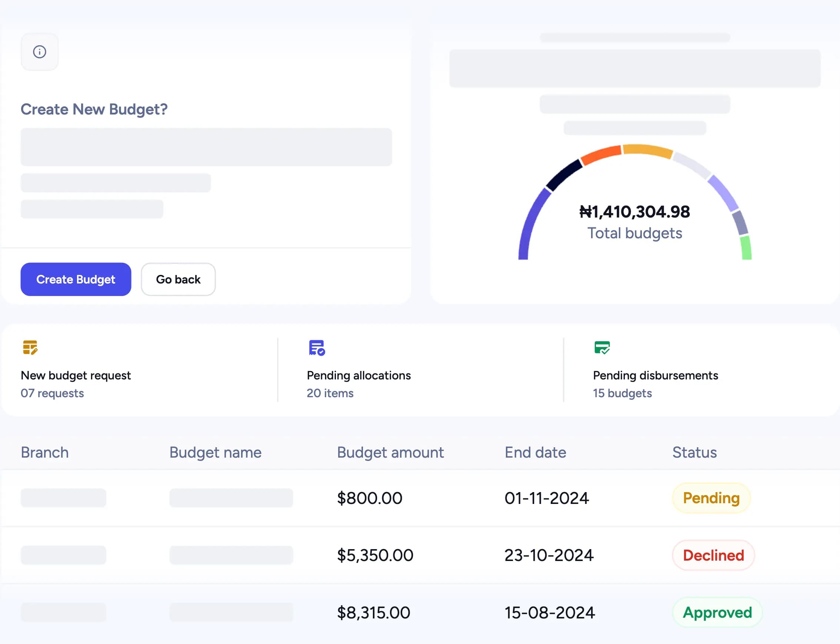Click the Pending disbursements card icon
The height and width of the screenshot is (644, 840).
coord(602,348)
